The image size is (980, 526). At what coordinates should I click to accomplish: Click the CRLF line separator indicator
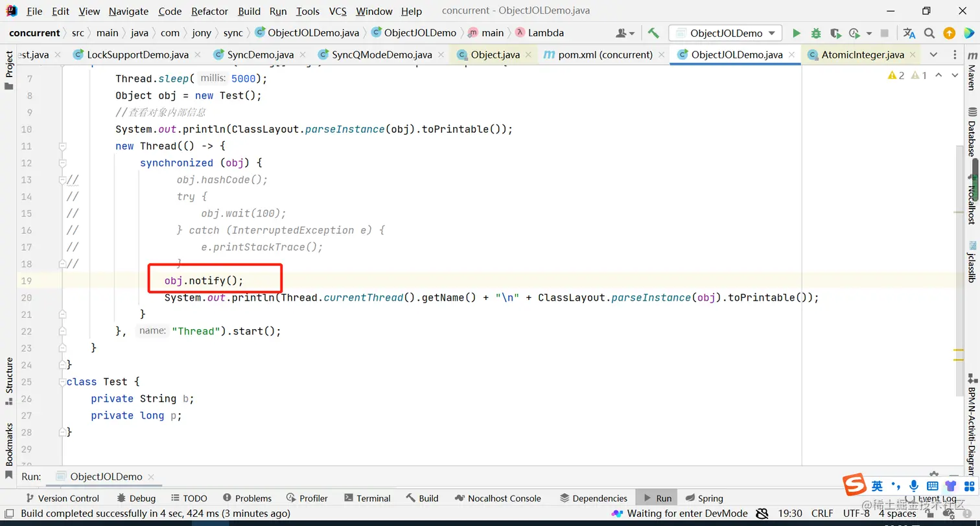click(822, 514)
